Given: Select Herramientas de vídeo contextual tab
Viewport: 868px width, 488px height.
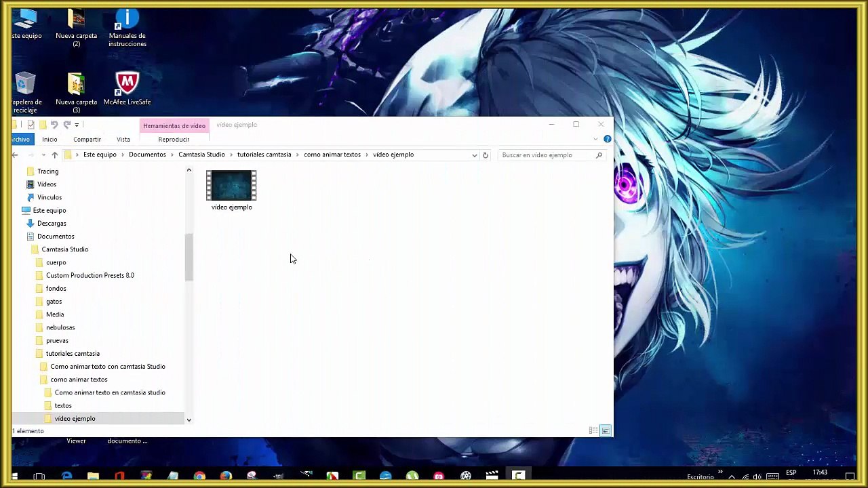Looking at the screenshot, I should click(x=174, y=125).
